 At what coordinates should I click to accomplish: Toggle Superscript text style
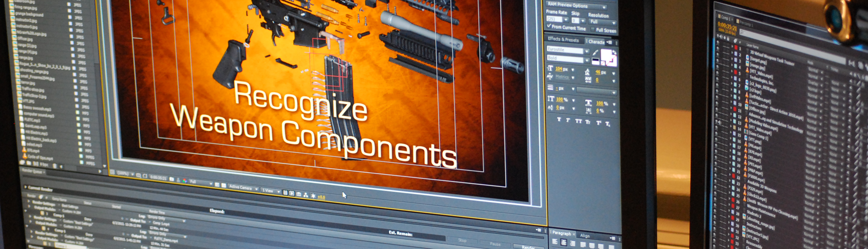(x=598, y=122)
